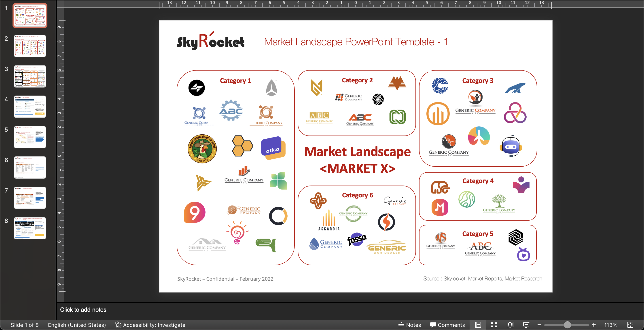The image size is (644, 330).
Task: Select slide 8 thumbnail
Action: coord(30,228)
